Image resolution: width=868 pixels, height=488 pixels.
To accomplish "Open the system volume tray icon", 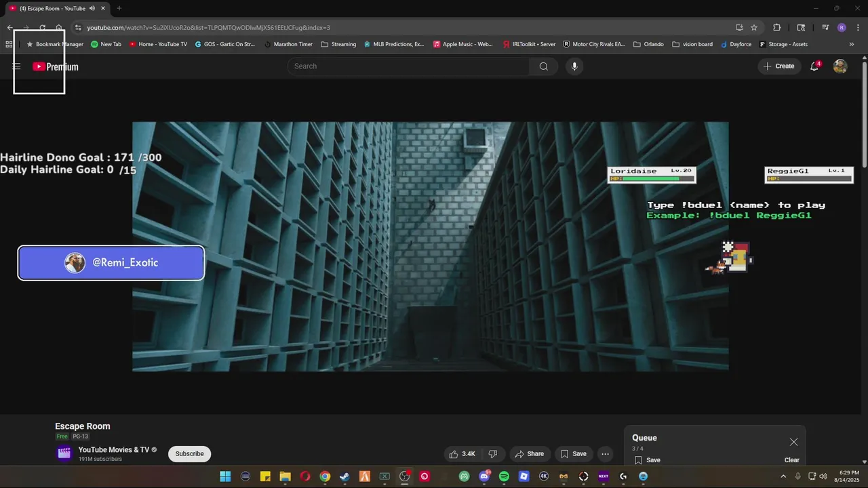I will coord(823,476).
